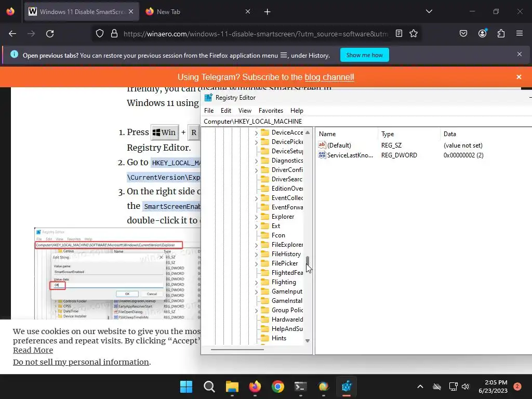
Task: Click the registry tree scroll down arrow
Action: coord(308,341)
